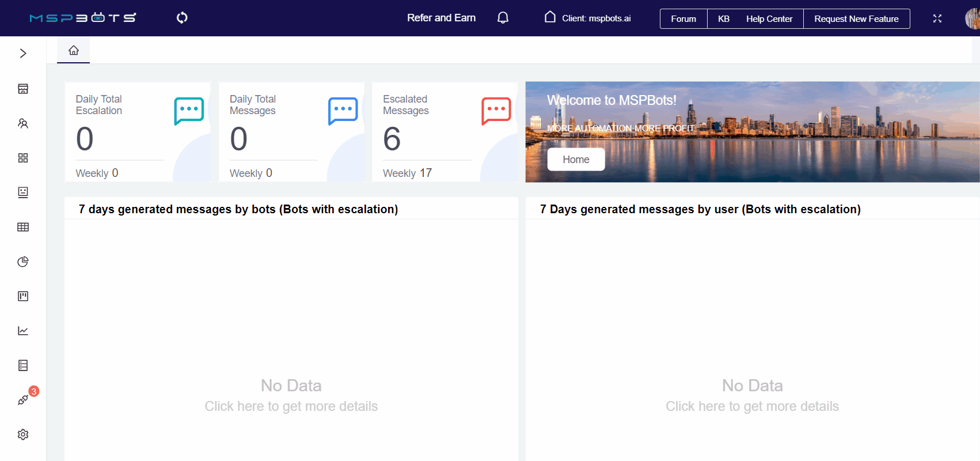Toggle fullscreen mode icon
Screen dimensions: 980x461
point(937,18)
